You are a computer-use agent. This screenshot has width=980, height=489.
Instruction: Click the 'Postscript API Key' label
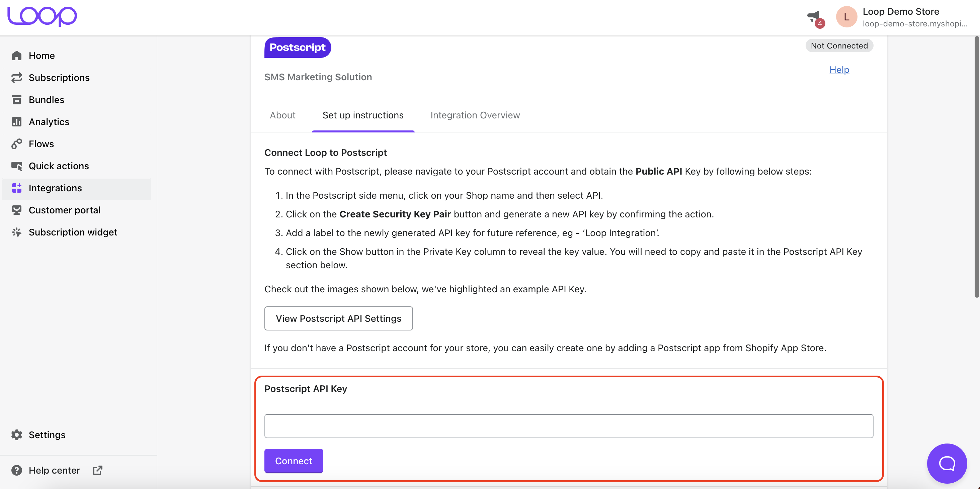(306, 389)
